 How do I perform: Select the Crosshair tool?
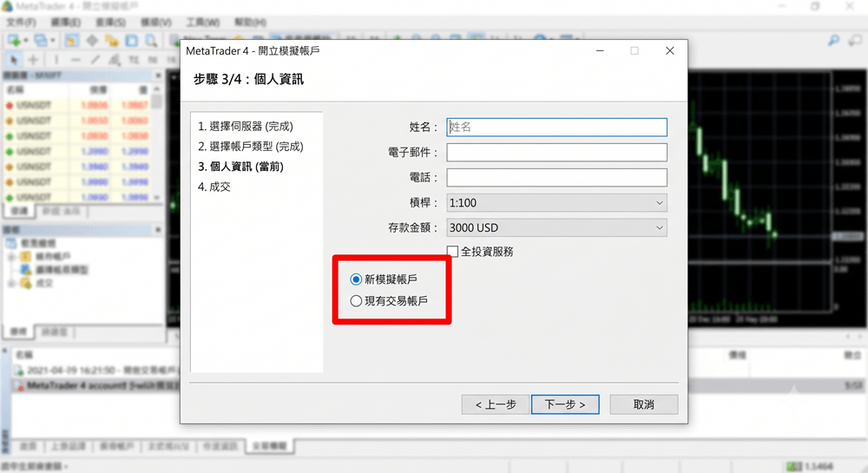point(33,59)
